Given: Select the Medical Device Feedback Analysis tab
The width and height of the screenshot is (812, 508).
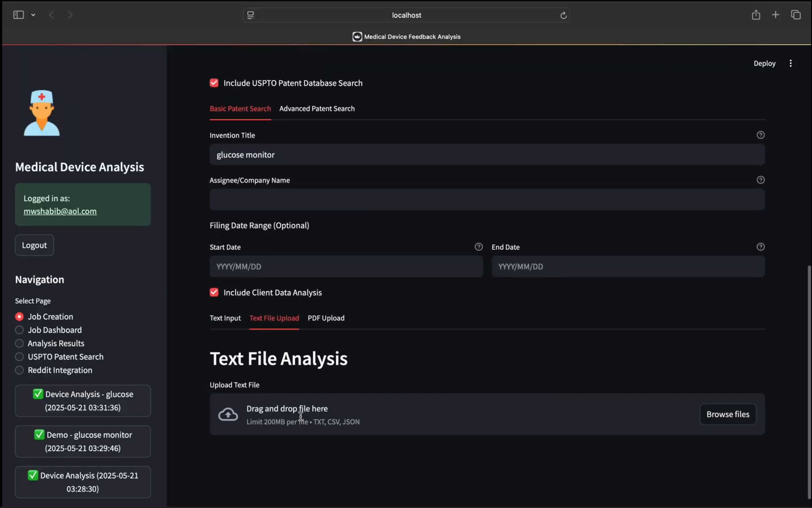Looking at the screenshot, I should 406,37.
